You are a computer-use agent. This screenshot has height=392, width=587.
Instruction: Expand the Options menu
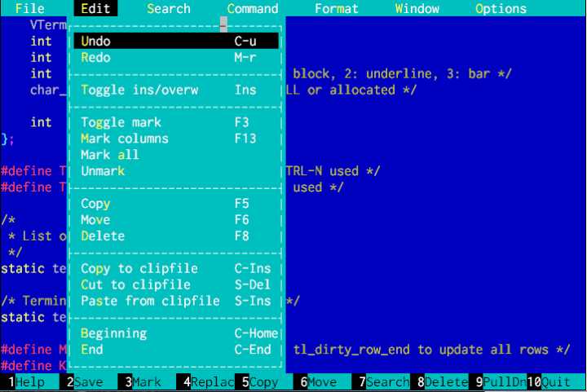(501, 9)
